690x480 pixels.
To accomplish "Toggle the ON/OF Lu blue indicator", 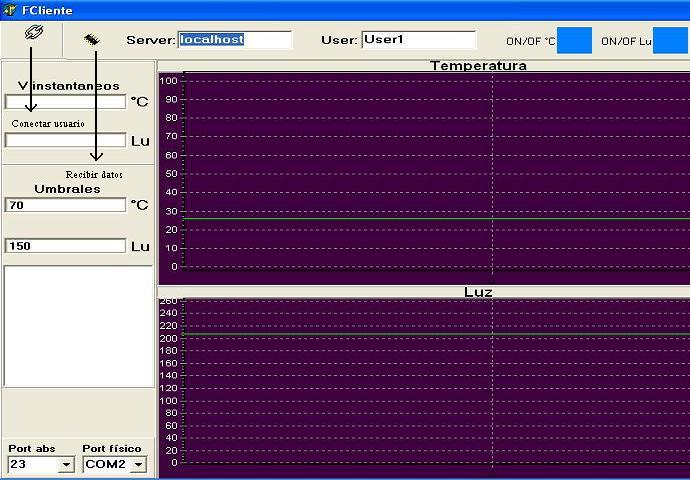I will pos(670,40).
